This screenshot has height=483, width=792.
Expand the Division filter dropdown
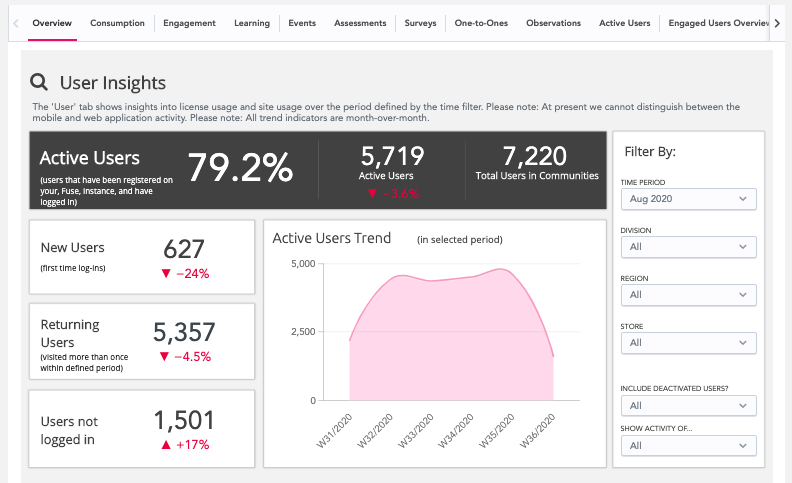[x=688, y=246]
